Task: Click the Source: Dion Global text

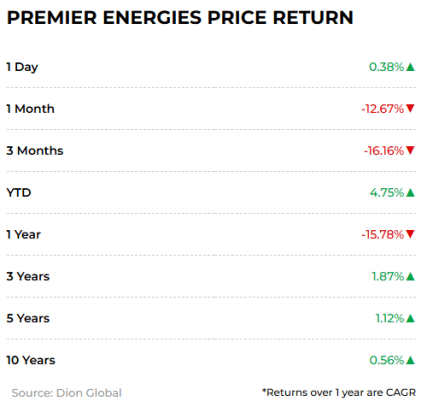Action: [x=67, y=393]
